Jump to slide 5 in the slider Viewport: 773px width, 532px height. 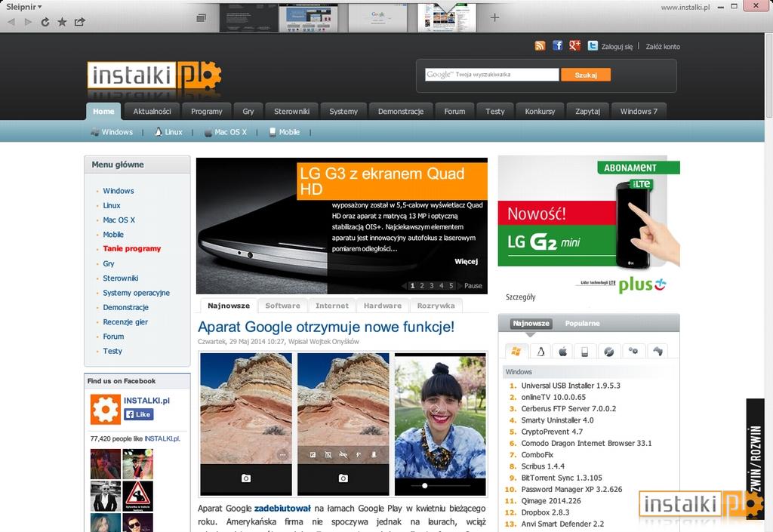click(x=451, y=286)
